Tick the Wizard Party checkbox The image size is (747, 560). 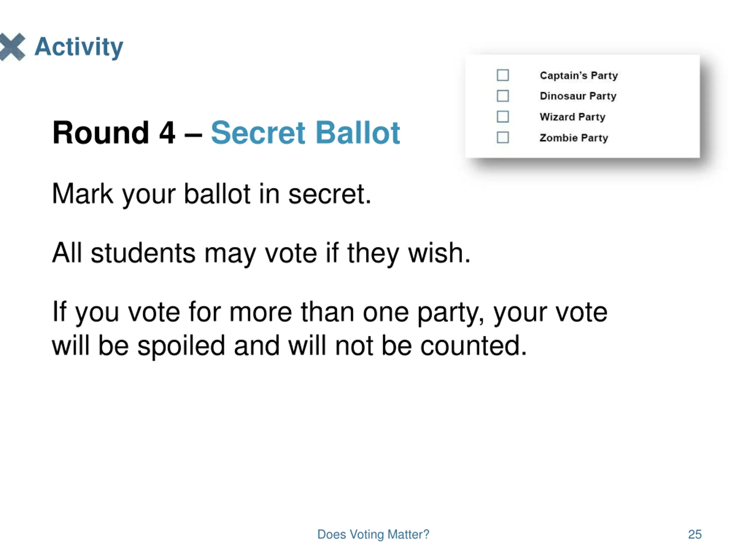coord(503,117)
